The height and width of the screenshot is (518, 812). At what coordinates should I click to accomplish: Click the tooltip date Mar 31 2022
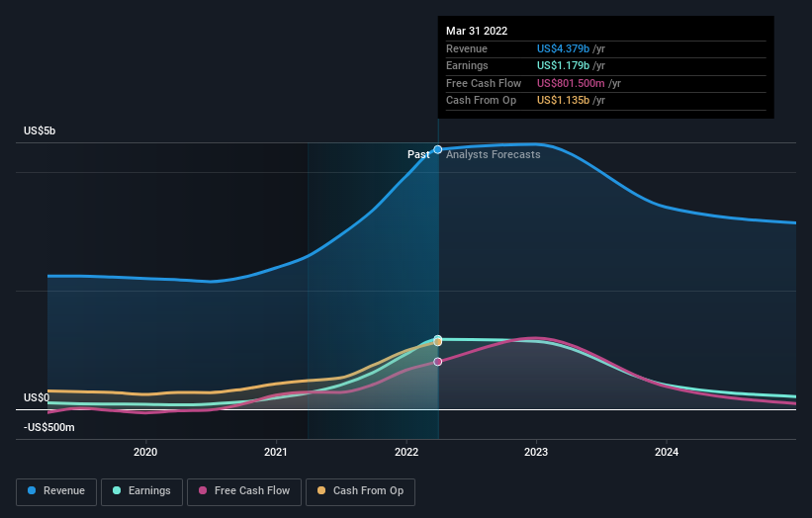477,31
